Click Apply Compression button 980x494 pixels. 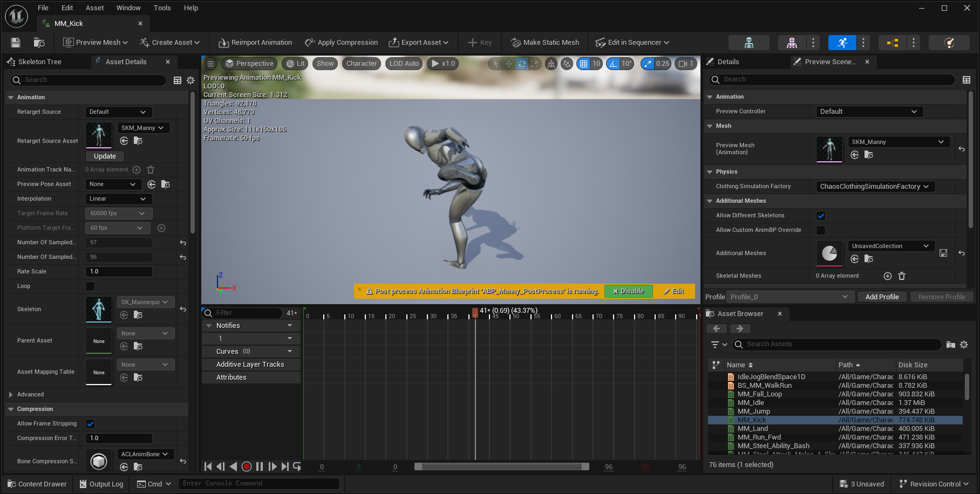tap(342, 43)
